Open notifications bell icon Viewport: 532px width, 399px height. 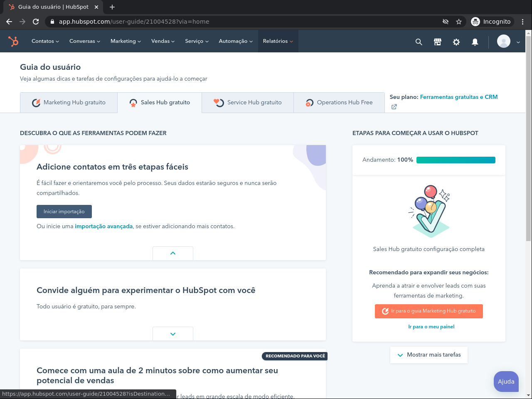(x=475, y=42)
